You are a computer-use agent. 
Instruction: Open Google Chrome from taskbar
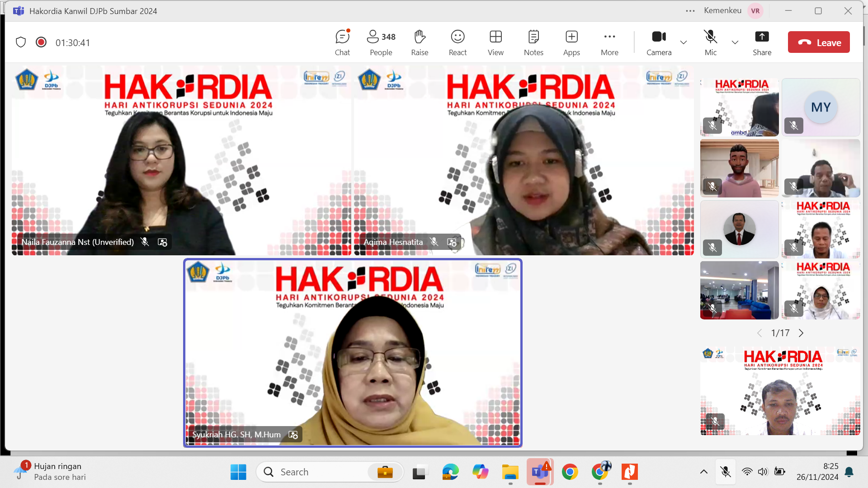click(570, 472)
